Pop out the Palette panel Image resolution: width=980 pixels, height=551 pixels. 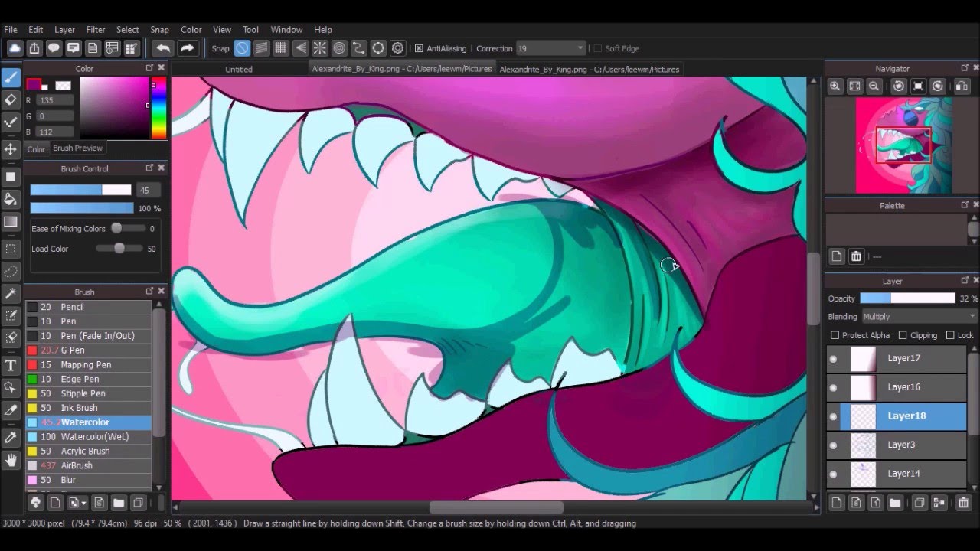point(965,205)
